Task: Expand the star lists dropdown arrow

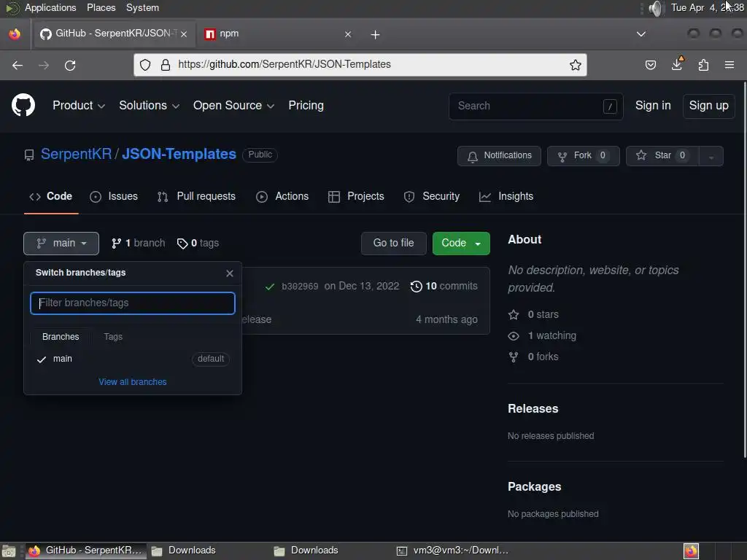Action: point(711,156)
